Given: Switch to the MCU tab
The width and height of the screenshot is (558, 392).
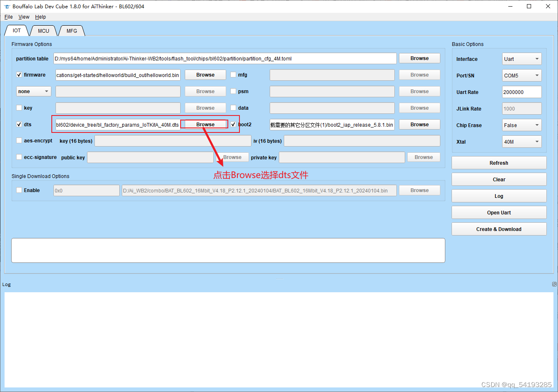Looking at the screenshot, I should click(x=43, y=31).
